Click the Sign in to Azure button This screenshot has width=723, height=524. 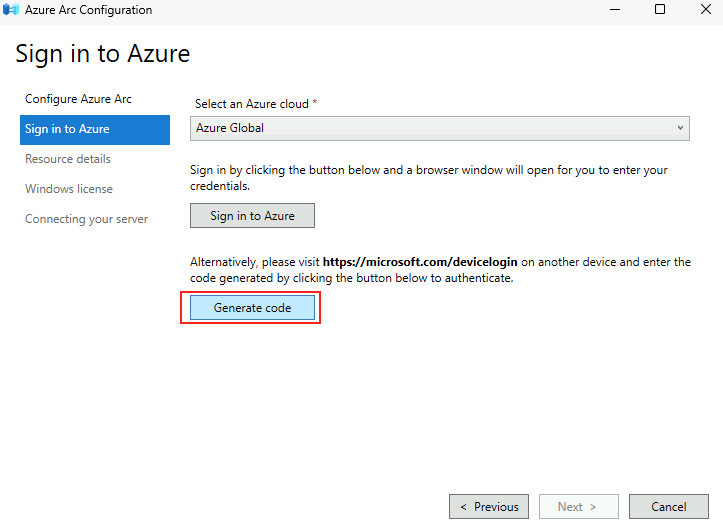tap(252, 215)
